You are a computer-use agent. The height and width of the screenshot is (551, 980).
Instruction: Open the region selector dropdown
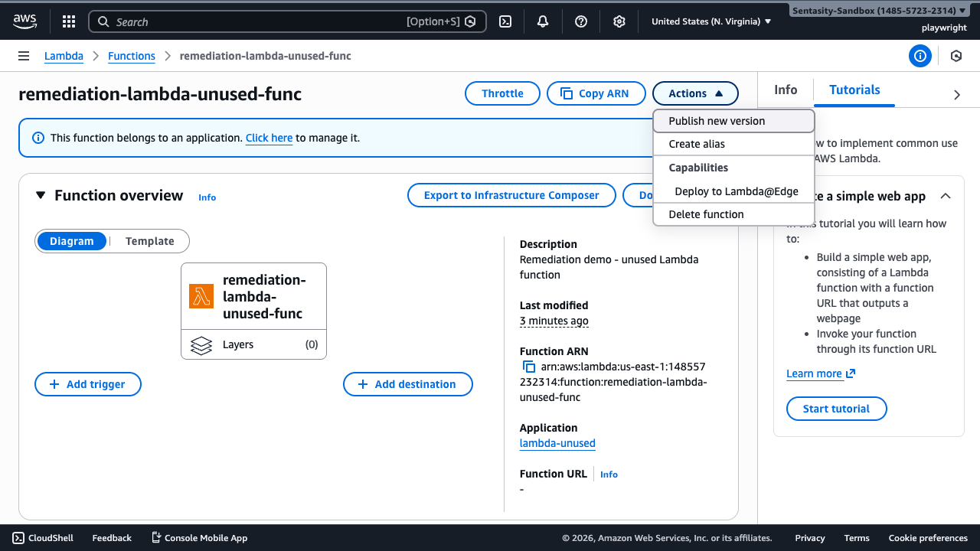click(711, 21)
